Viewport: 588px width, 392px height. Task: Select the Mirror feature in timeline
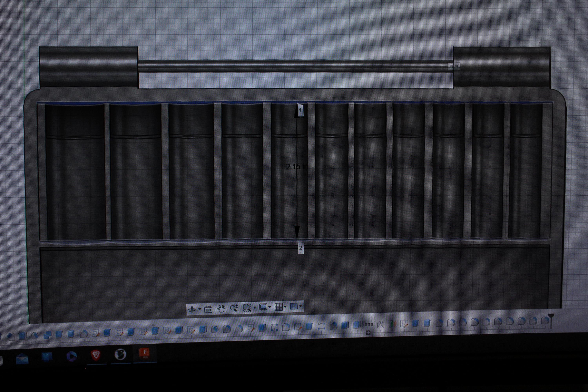[x=381, y=325]
